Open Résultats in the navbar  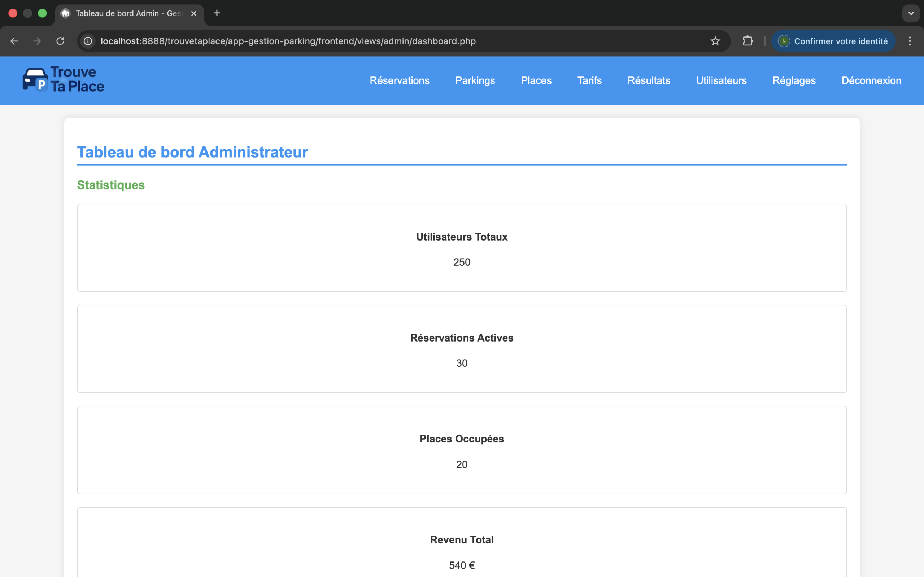pyautogui.click(x=649, y=80)
